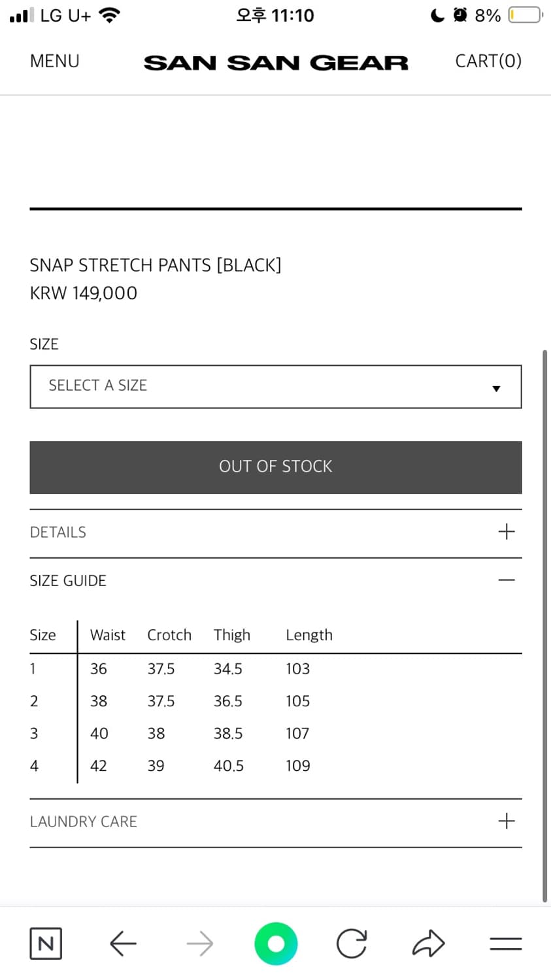Expand the DETAILS section plus icon

(x=507, y=532)
